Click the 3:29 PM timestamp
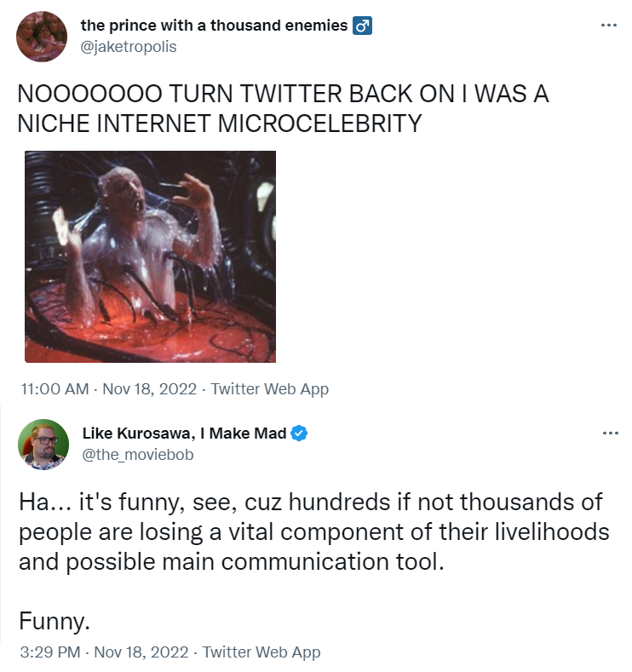This screenshot has height=672, width=632. [49, 652]
